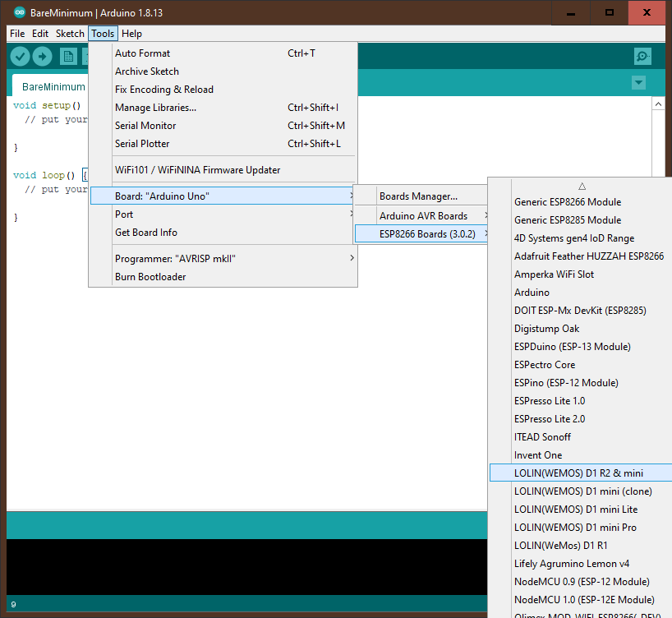Pick Adafruit Feather HUZZAH ESP8266
Screen dimensions: 672x618
[x=581, y=256]
